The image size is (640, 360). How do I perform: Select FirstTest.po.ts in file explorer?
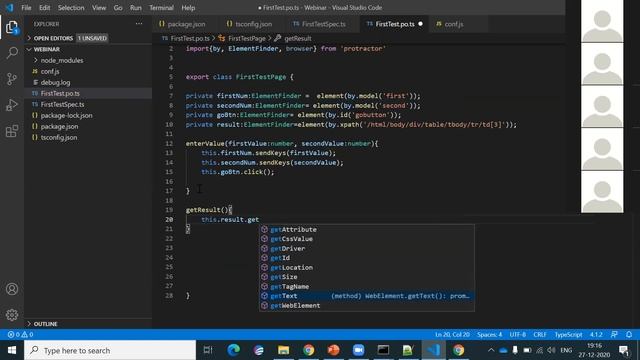point(88,93)
